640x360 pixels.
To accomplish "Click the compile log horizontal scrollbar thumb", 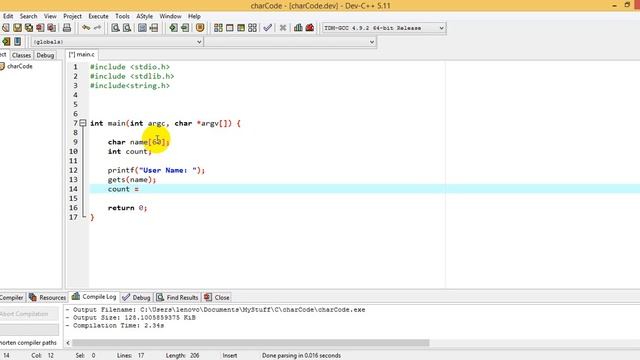I will pyautogui.click(x=250, y=343).
